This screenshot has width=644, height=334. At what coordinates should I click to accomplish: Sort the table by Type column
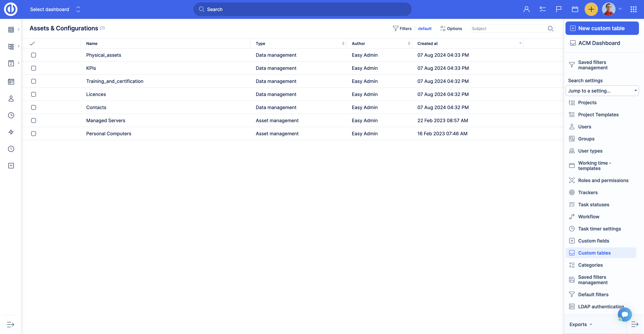tap(260, 43)
